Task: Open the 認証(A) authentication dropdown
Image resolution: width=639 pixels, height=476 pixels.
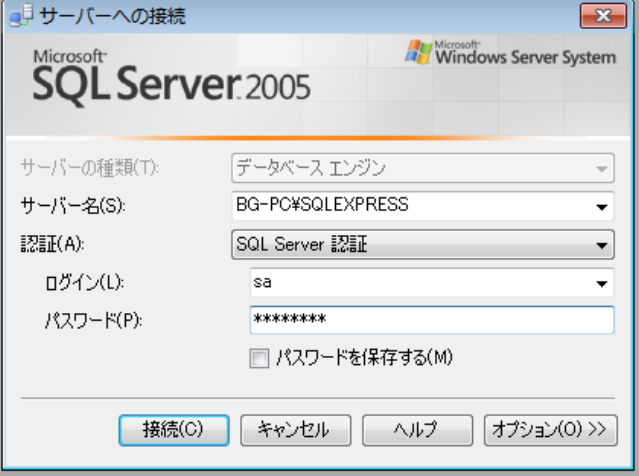Action: pos(423,245)
